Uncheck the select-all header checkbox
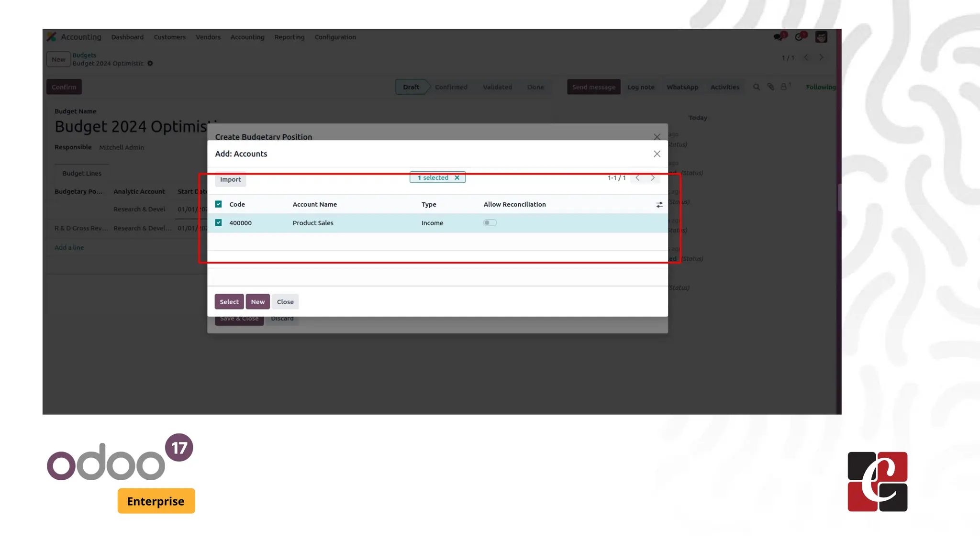 tap(219, 204)
